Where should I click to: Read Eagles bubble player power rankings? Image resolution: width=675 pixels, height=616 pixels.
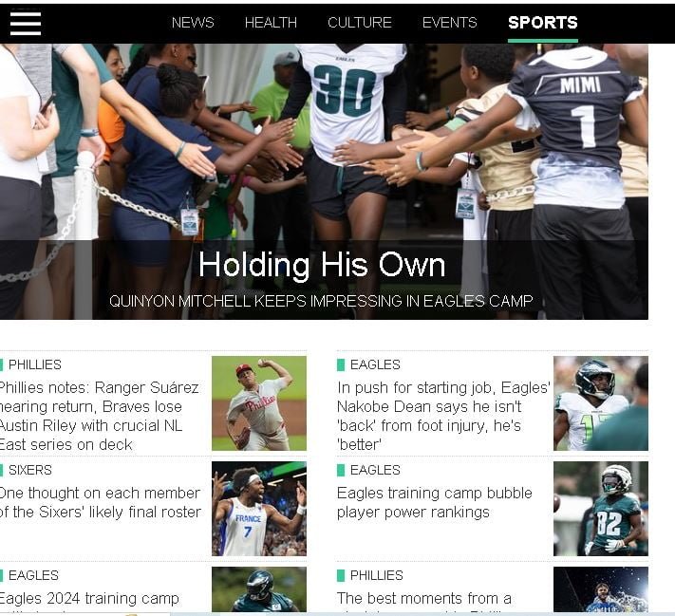tap(435, 502)
